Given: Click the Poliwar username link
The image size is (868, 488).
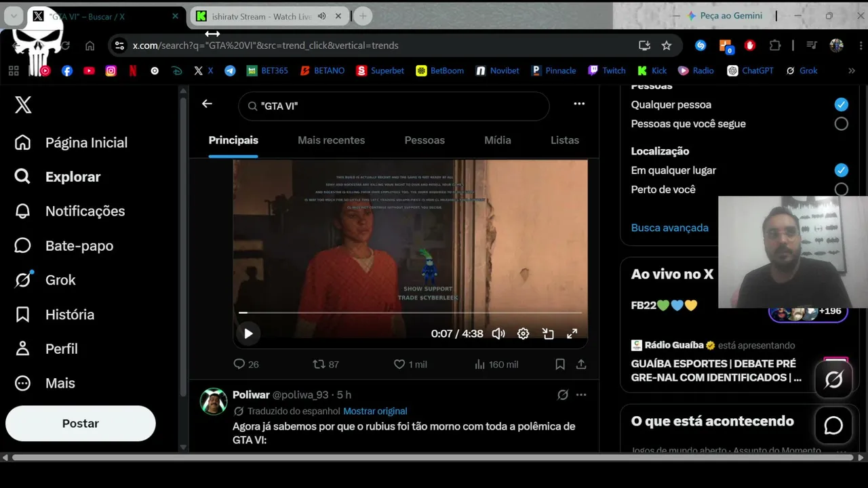Looking at the screenshot, I should pos(300,395).
